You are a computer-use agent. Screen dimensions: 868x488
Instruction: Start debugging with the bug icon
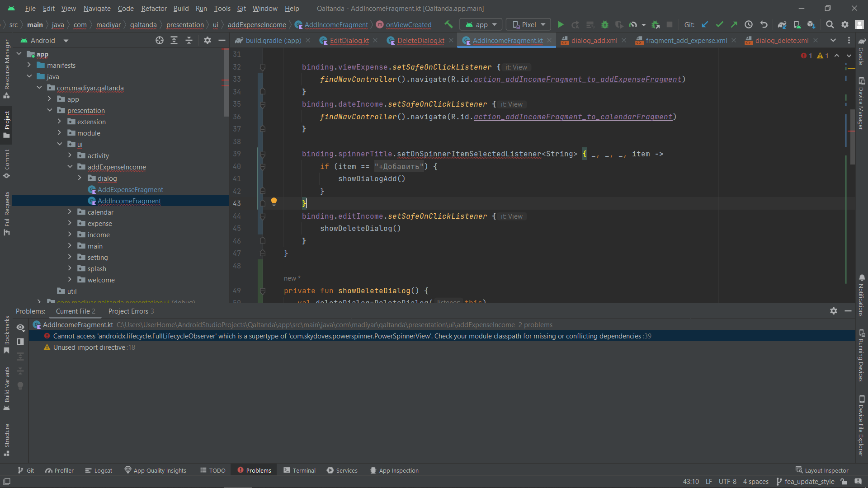604,24
